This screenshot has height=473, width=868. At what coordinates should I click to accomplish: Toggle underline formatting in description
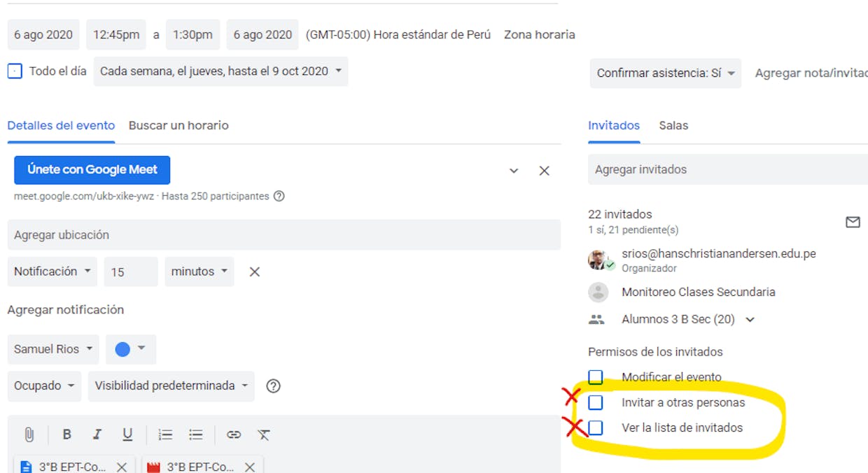[x=127, y=435]
